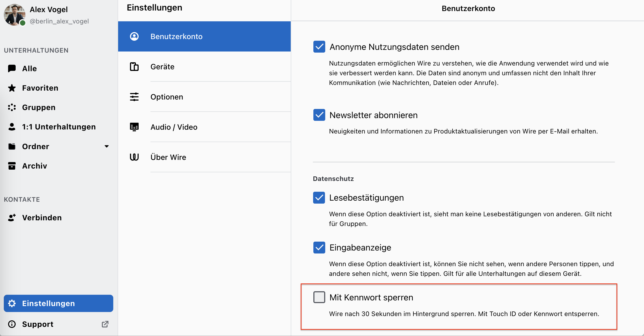The width and height of the screenshot is (644, 336).
Task: Disable the Lesebestätigungen checkbox
Action: pyautogui.click(x=319, y=198)
